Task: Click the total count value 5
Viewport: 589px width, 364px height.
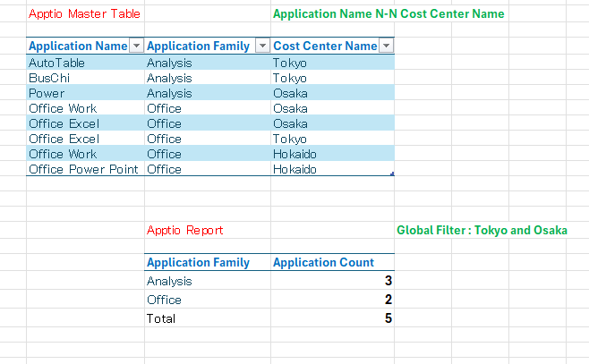Action: tap(388, 318)
